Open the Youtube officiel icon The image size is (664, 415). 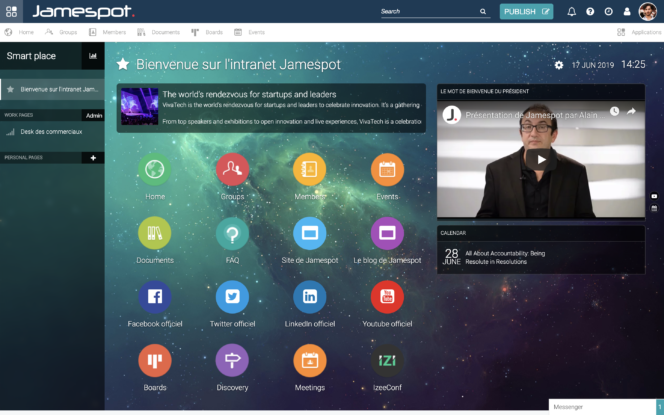click(387, 298)
